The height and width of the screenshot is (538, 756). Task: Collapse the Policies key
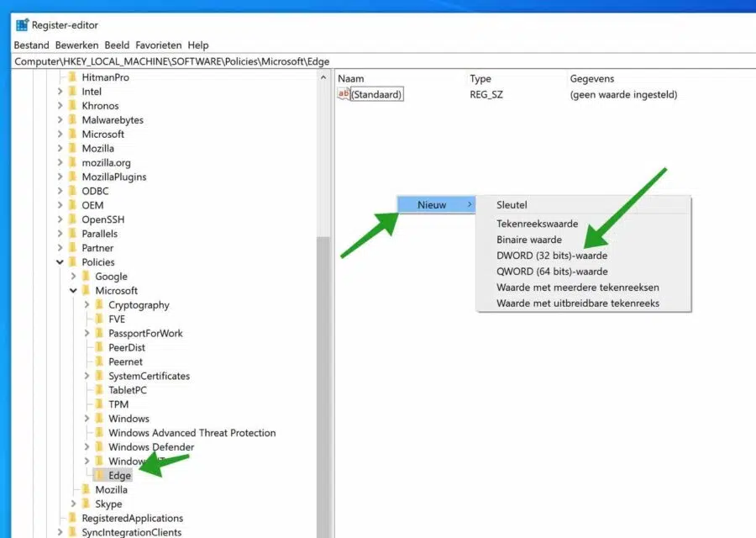tap(60, 262)
